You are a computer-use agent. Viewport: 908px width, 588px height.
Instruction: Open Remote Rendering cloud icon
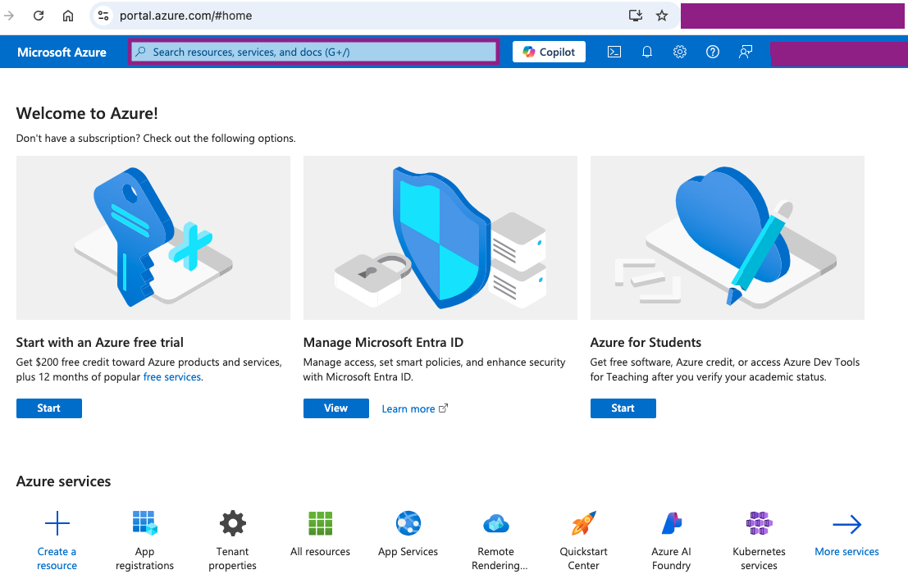[495, 524]
